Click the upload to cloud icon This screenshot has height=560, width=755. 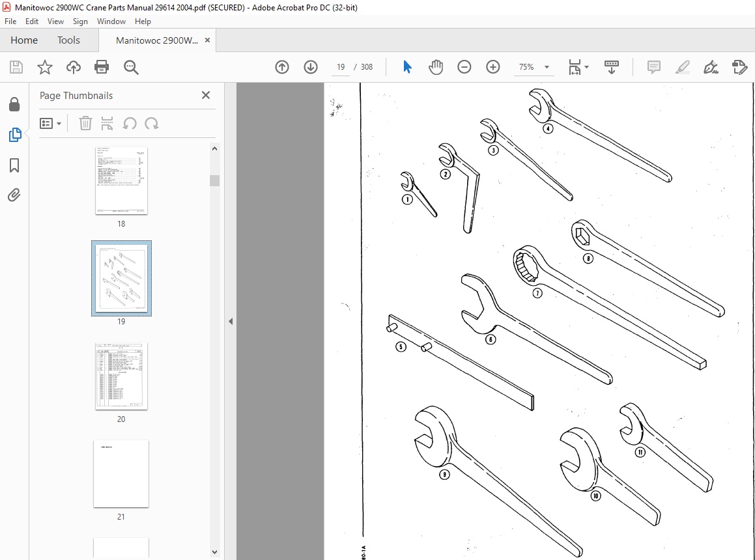pos(73,67)
